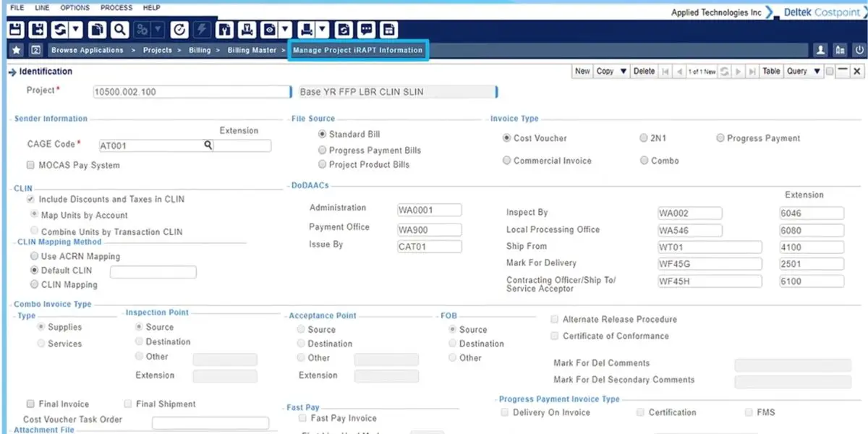Click the circular Redo toolbar icon

179,30
